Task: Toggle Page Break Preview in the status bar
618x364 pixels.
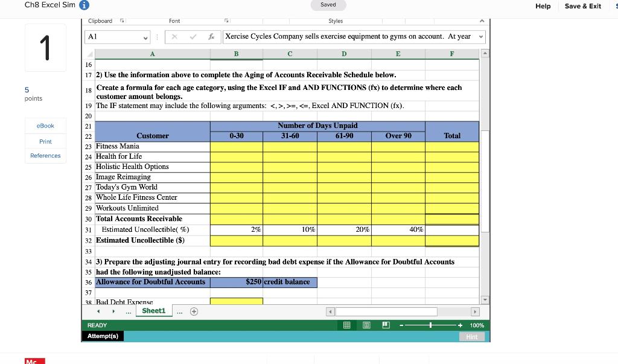Action: (x=386, y=325)
